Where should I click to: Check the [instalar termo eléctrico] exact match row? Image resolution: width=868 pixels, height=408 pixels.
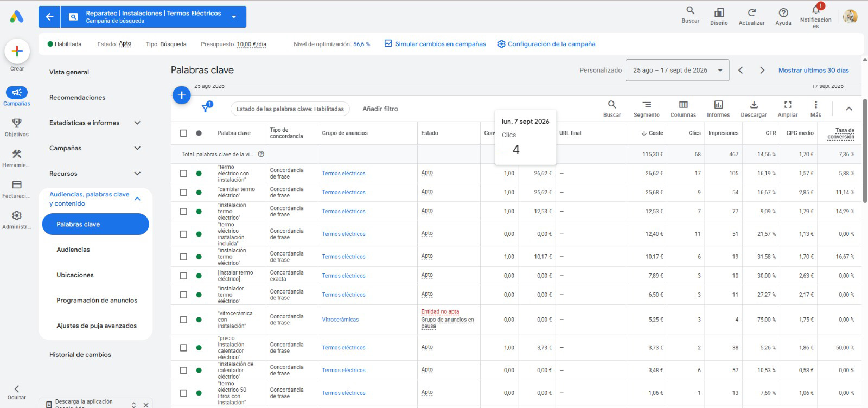point(183,276)
